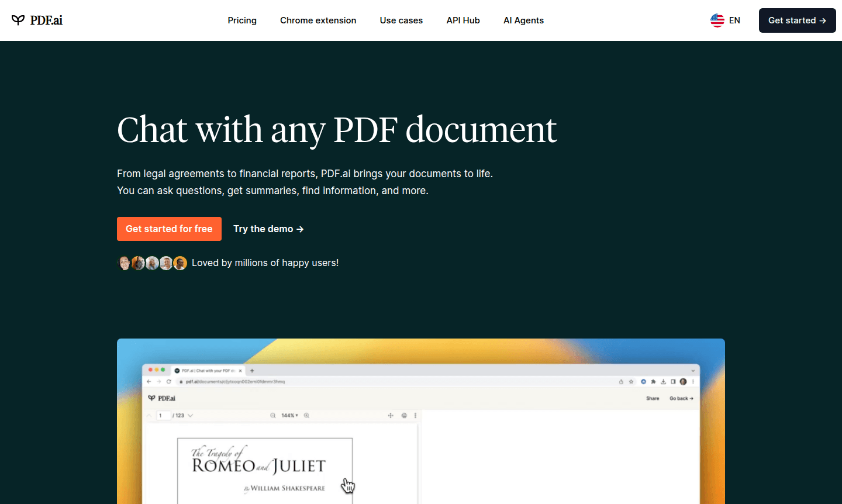Image resolution: width=842 pixels, height=504 pixels.
Task: Open Chrome's three-dot browser menu
Action: point(693,381)
